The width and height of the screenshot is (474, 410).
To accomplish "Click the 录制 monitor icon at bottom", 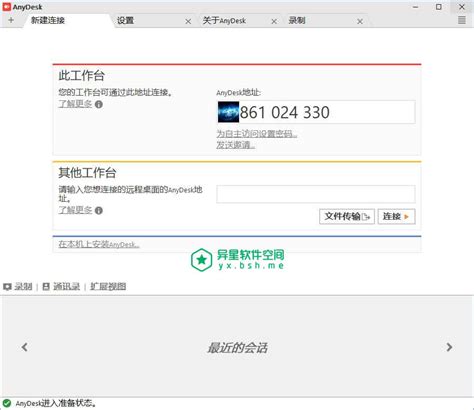I will [x=7, y=287].
